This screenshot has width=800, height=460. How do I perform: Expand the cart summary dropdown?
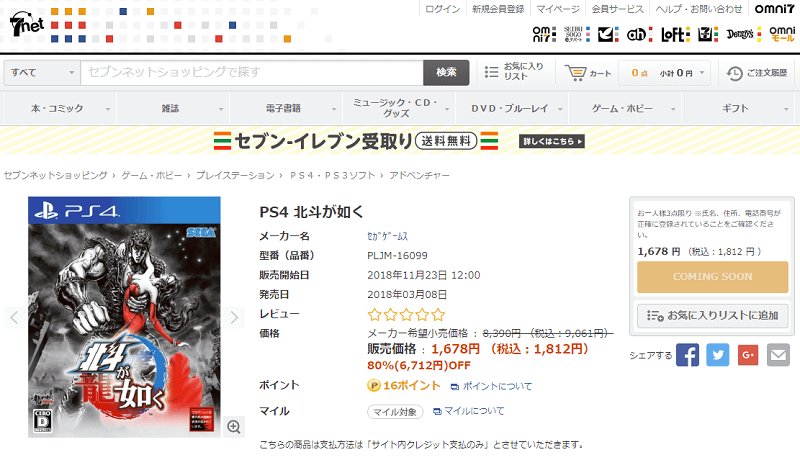click(x=702, y=73)
